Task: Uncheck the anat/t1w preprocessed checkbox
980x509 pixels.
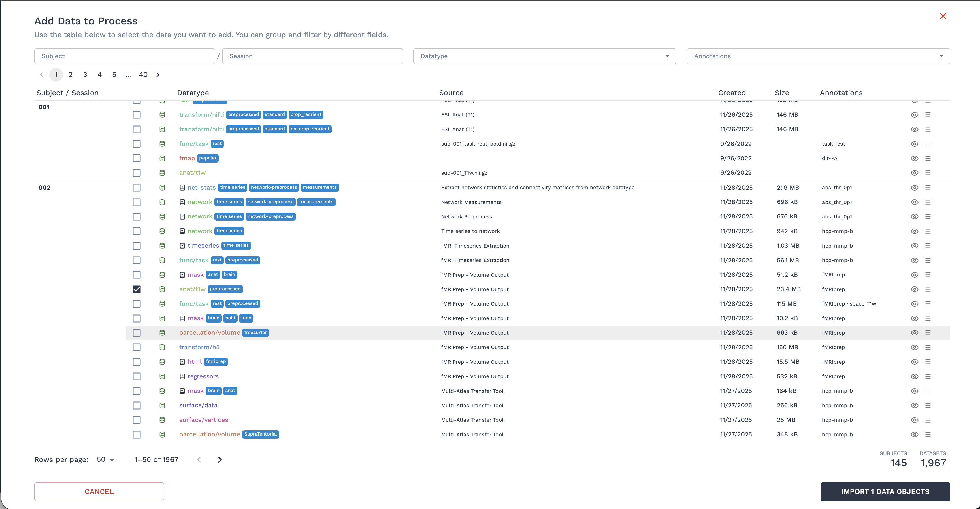Action: [x=137, y=289]
